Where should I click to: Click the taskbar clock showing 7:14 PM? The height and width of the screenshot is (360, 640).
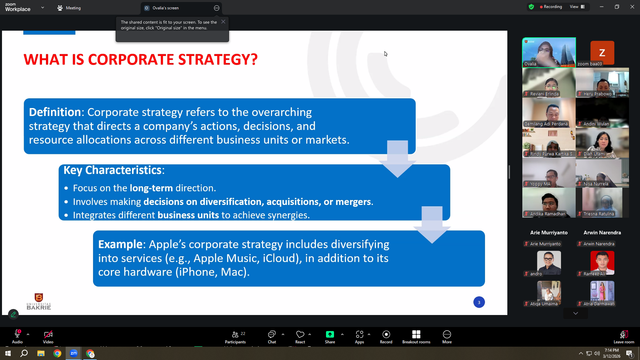pos(612,353)
